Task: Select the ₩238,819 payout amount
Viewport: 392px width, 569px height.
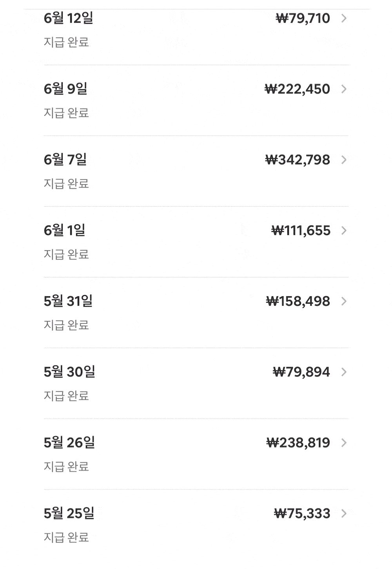Action: pyautogui.click(x=298, y=443)
